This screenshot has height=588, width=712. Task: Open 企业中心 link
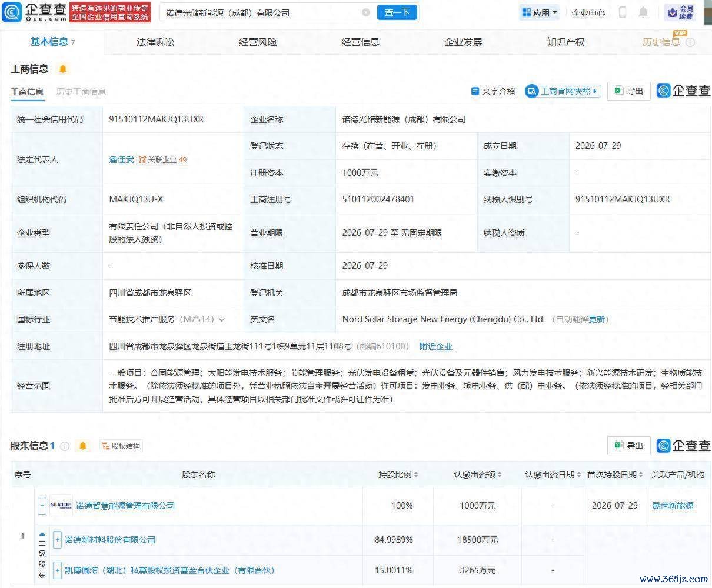tap(588, 13)
